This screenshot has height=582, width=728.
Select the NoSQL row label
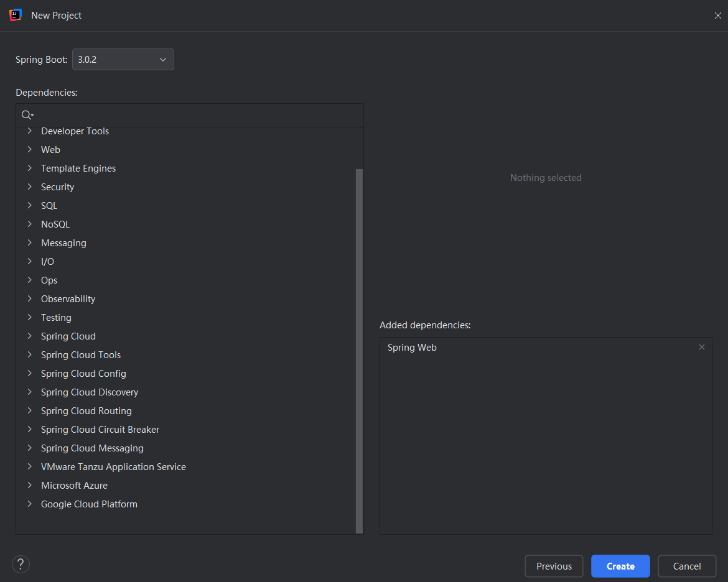click(55, 224)
